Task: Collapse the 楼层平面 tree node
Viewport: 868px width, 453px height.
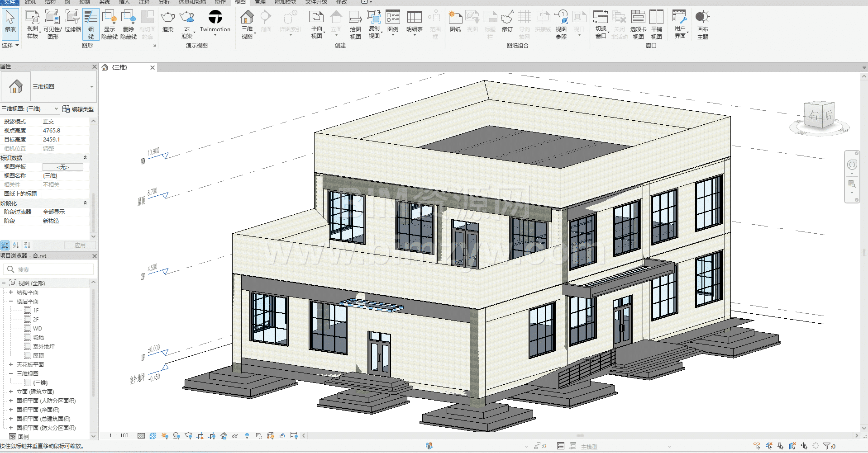Action: point(11,301)
